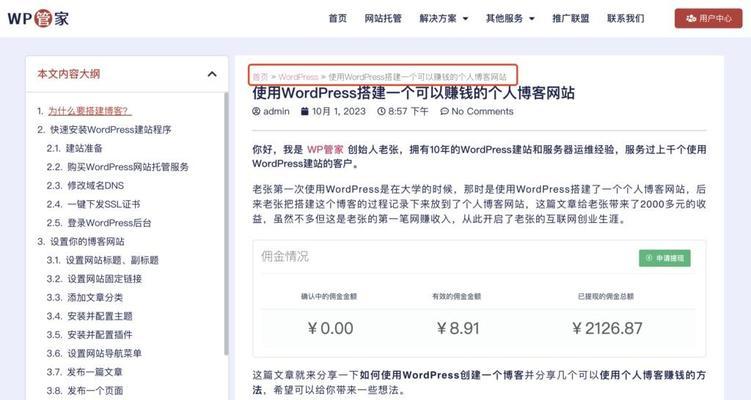Screen dimensions: 751x400
Task: Open the WP管家 link in the intro paragraph
Action: 325,149
